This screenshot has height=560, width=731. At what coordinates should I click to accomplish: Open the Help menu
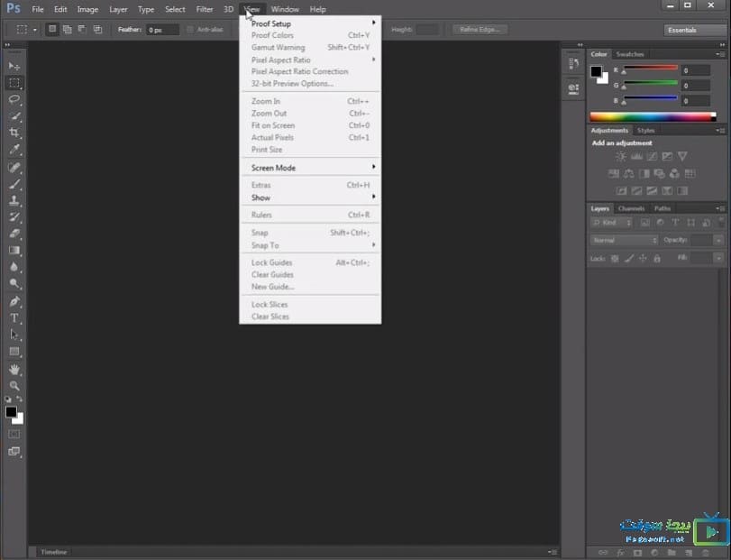point(318,9)
